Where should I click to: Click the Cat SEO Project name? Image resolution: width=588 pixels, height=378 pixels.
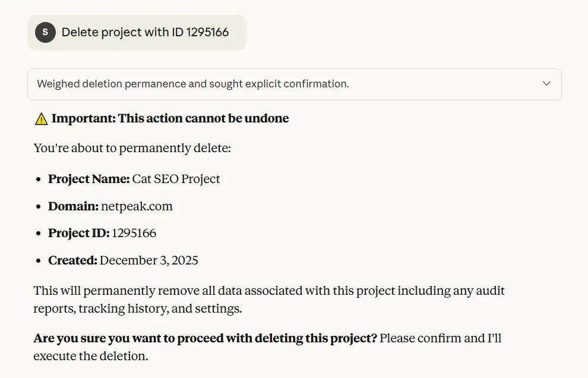tap(175, 178)
